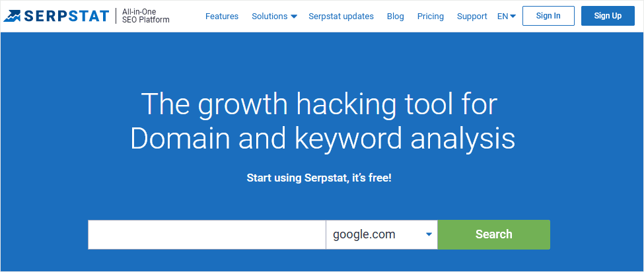Open the Support menu item
Image resolution: width=644 pixels, height=272 pixels.
pos(472,17)
